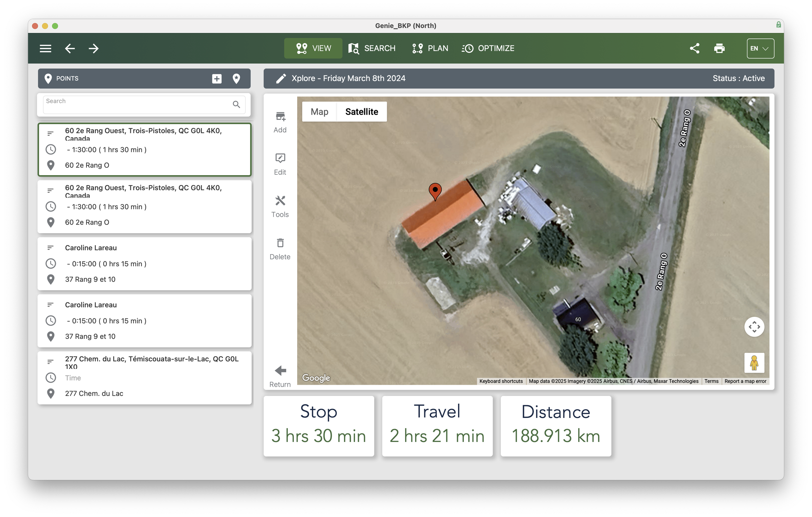Open the OPTIMIZE tab

488,48
